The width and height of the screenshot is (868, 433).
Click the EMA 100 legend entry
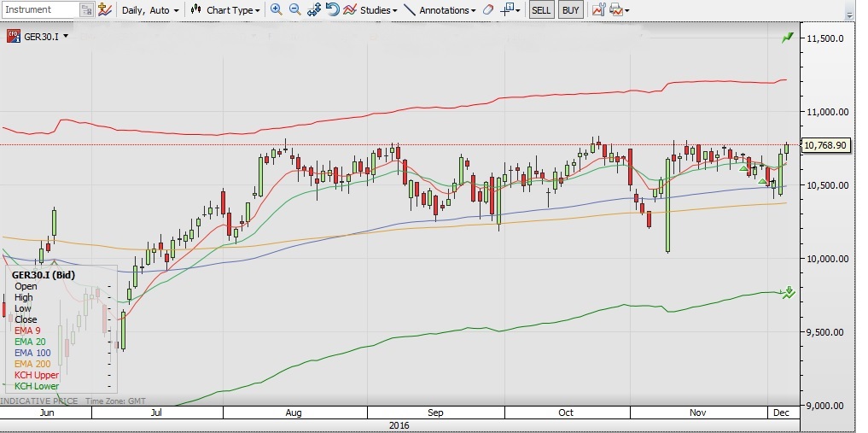[32, 353]
